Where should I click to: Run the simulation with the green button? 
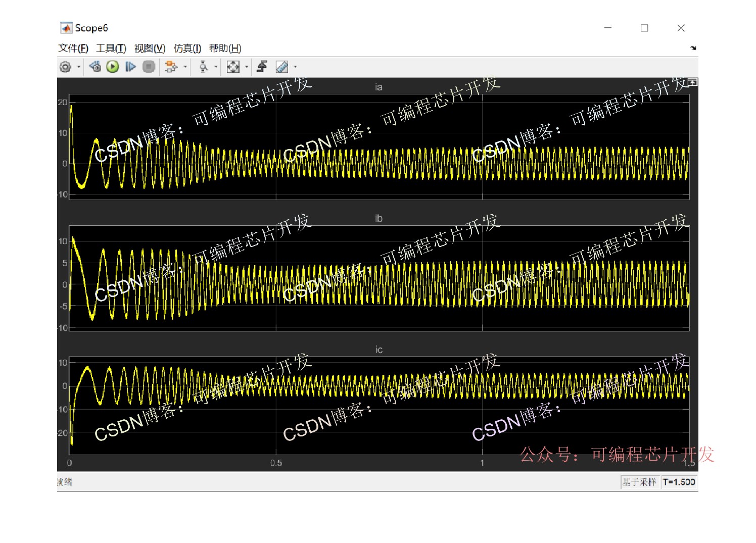point(113,67)
